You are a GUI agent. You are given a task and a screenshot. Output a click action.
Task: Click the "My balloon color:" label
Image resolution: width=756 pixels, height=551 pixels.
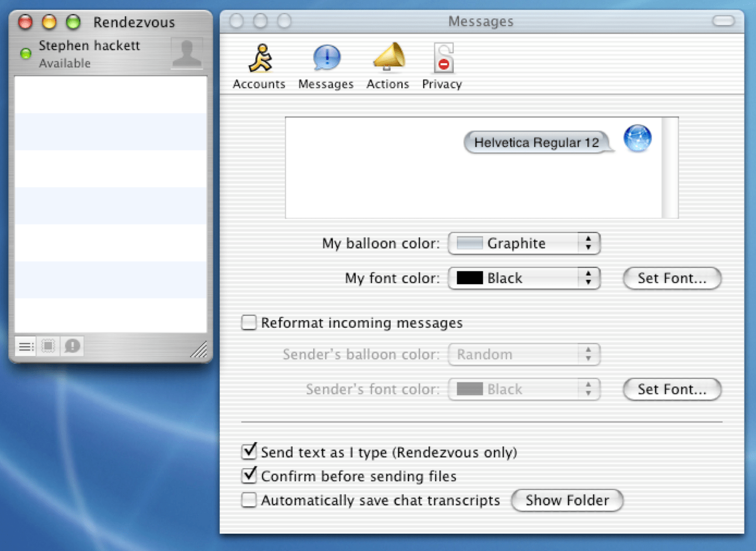pos(381,244)
